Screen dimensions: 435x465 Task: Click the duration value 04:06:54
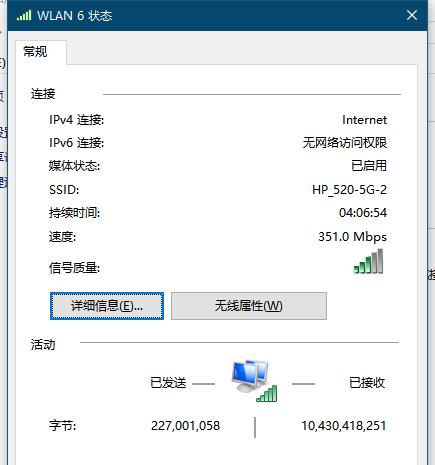pyautogui.click(x=363, y=213)
